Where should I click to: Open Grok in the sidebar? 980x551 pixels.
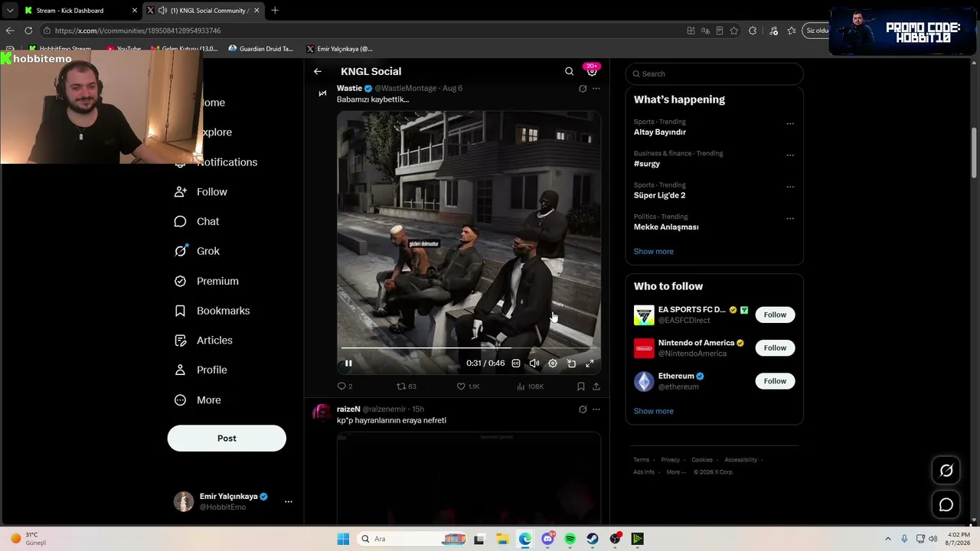(x=198, y=251)
